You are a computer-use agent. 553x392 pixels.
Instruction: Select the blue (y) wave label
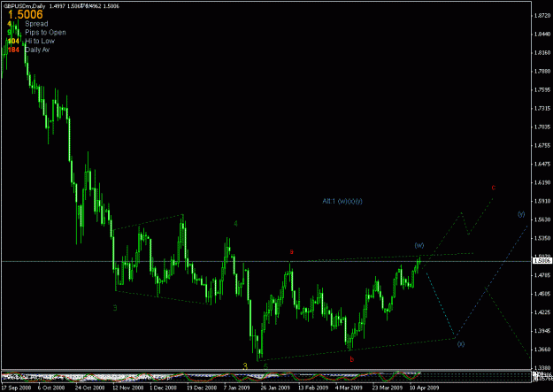point(521,214)
